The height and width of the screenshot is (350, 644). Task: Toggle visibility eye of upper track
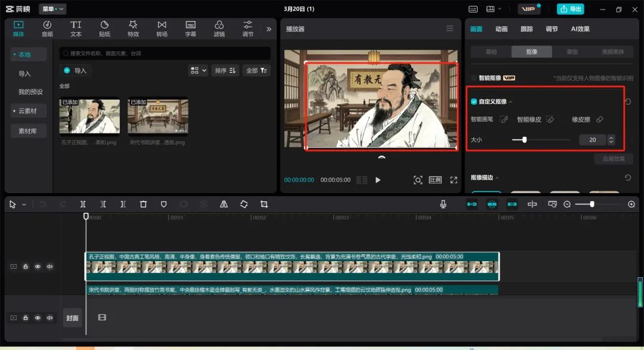tap(38, 267)
